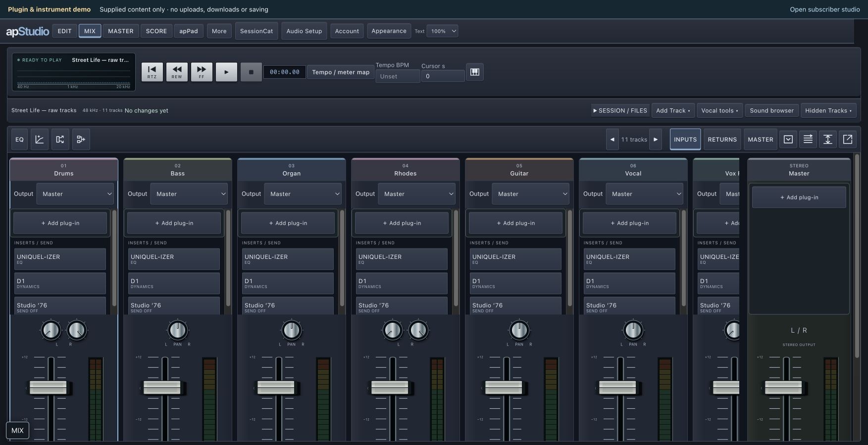Screen dimensions: 868x445
Task: Toggle Studio '76 send on Organ channel
Action: pyautogui.click(x=288, y=306)
